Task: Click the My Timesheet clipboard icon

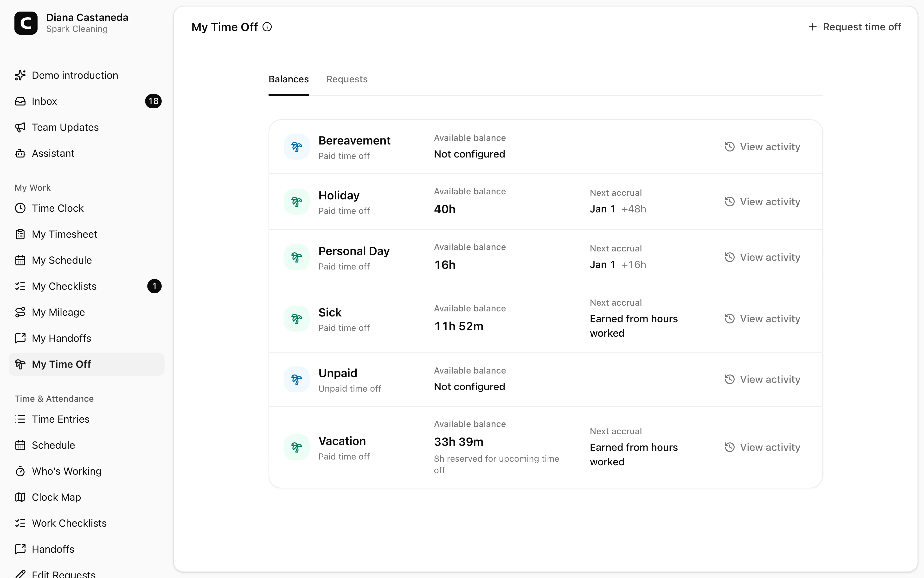Action: [x=20, y=234]
